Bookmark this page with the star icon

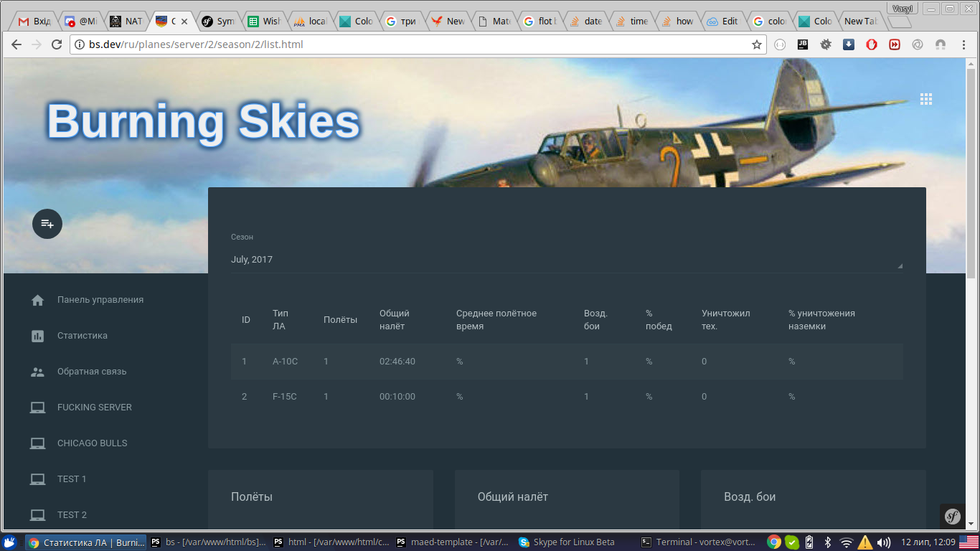756,44
